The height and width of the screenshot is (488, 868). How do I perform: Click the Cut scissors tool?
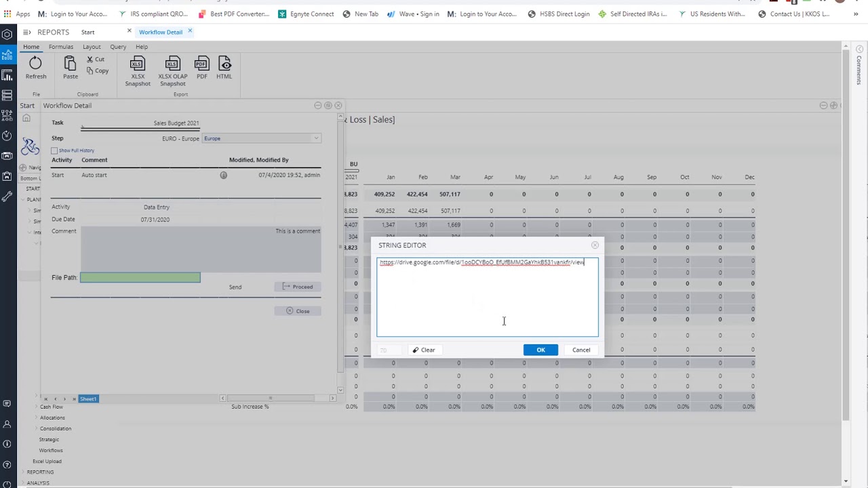coord(96,59)
